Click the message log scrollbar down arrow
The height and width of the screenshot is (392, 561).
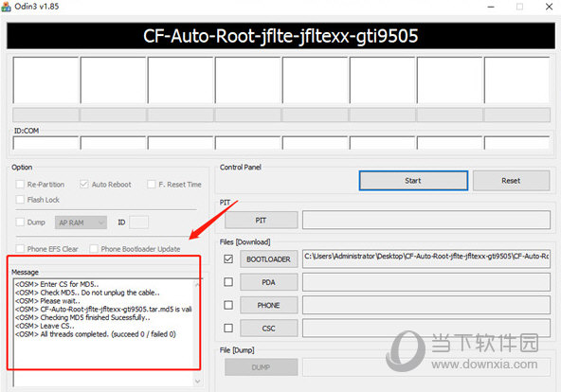pos(197,381)
